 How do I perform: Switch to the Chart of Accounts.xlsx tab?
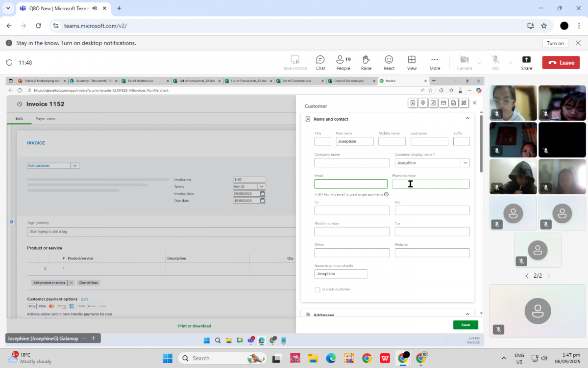coord(349,81)
